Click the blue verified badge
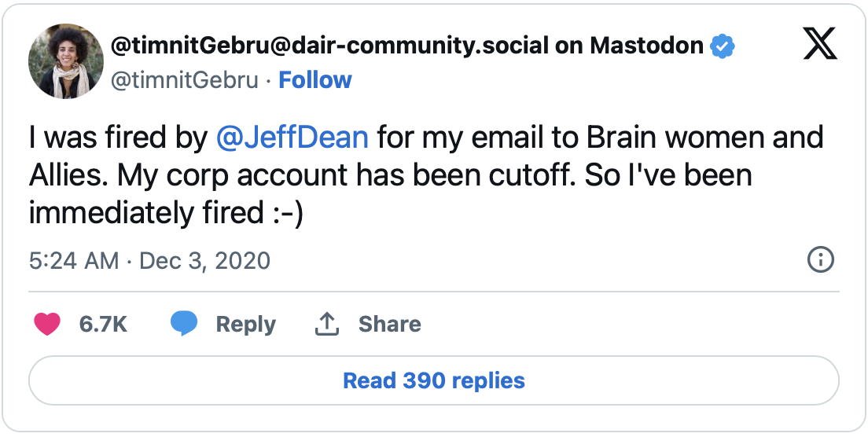Screen dimensions: 868x437 click(x=722, y=46)
